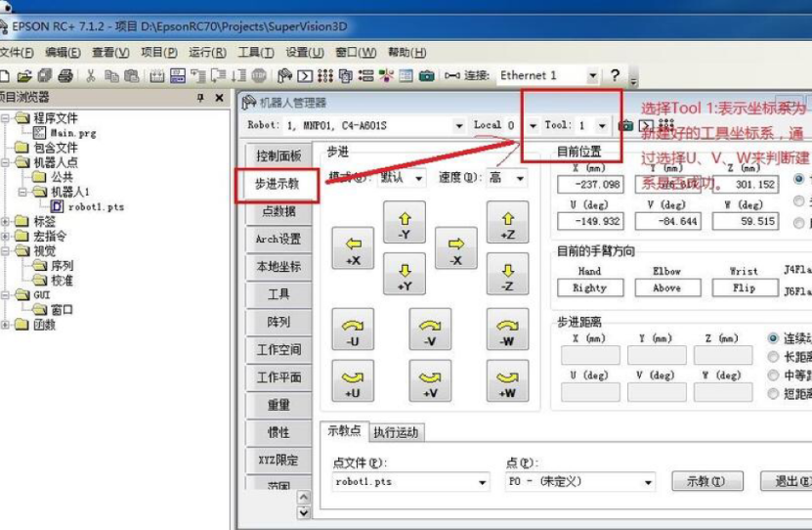This screenshot has height=530, width=812.
Task: Open the Vision camera icon in main toolbar
Action: click(426, 76)
